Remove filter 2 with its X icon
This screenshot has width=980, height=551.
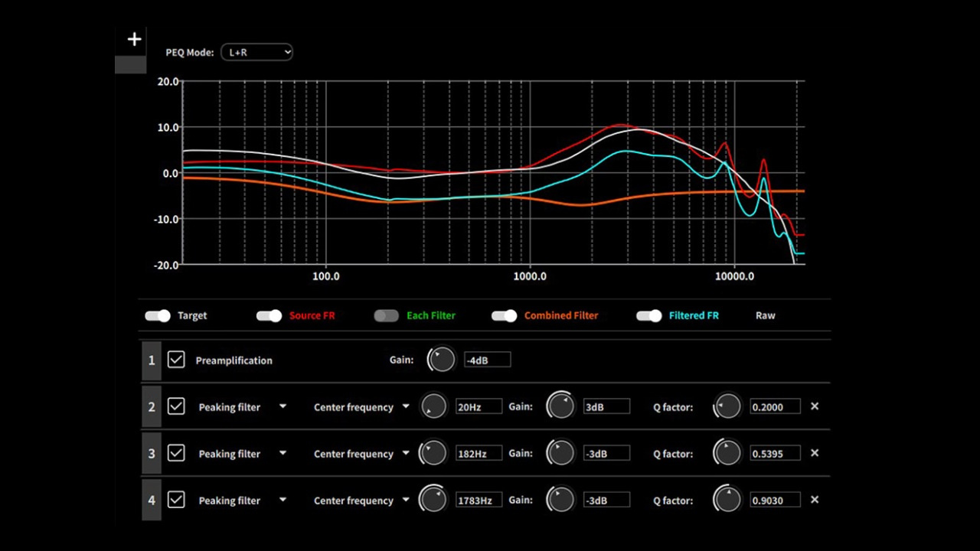pos(815,406)
